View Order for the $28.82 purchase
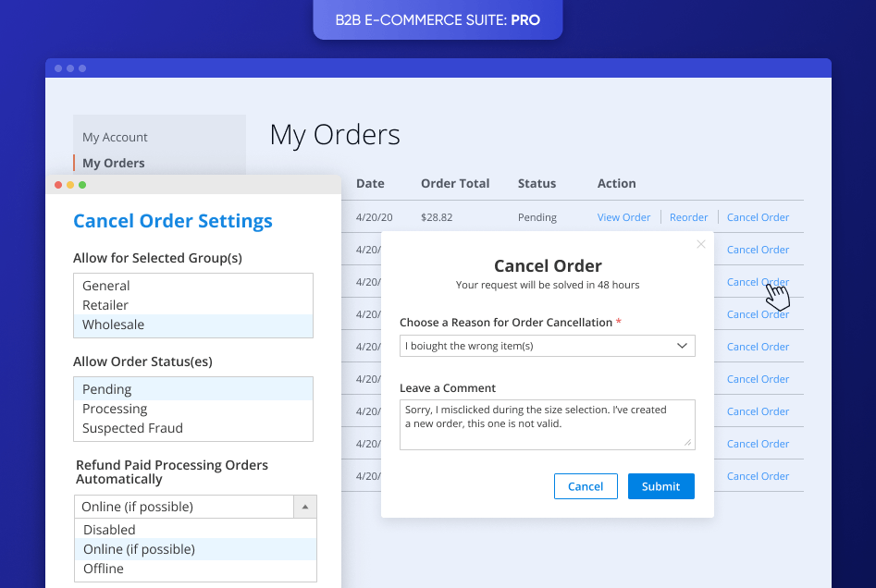This screenshot has height=588, width=876. tap(623, 216)
